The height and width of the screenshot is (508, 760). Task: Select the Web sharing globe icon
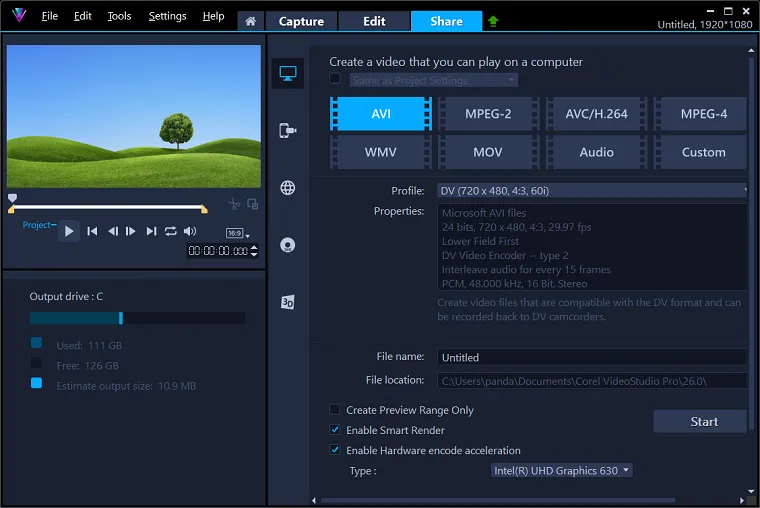click(x=288, y=188)
